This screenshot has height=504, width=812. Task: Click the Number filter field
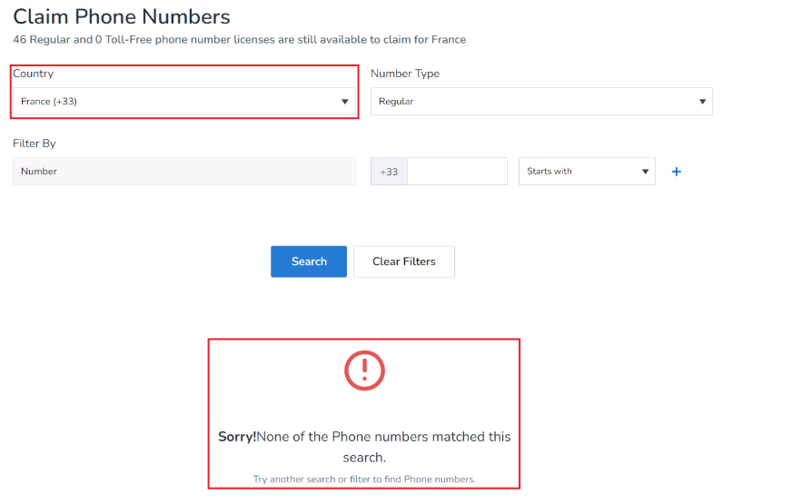pyautogui.click(x=183, y=172)
